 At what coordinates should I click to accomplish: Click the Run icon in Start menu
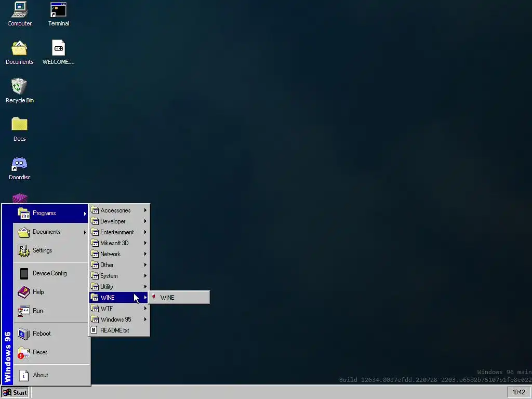pos(23,311)
